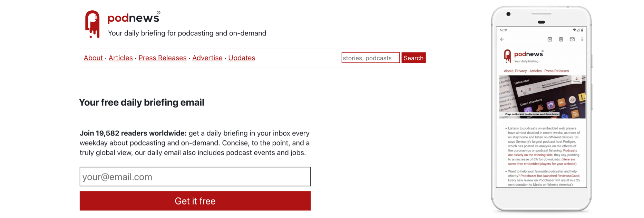Tap the envelope mark-unread icon in phone

click(572, 39)
